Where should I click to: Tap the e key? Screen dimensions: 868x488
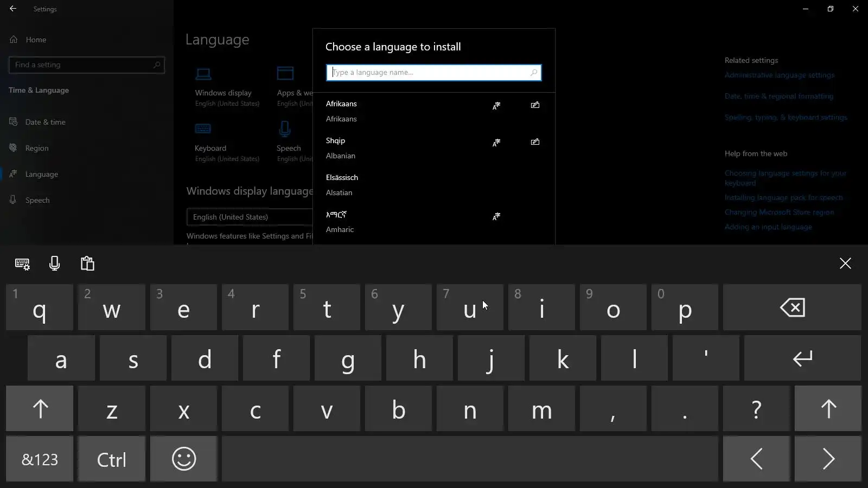pyautogui.click(x=183, y=307)
